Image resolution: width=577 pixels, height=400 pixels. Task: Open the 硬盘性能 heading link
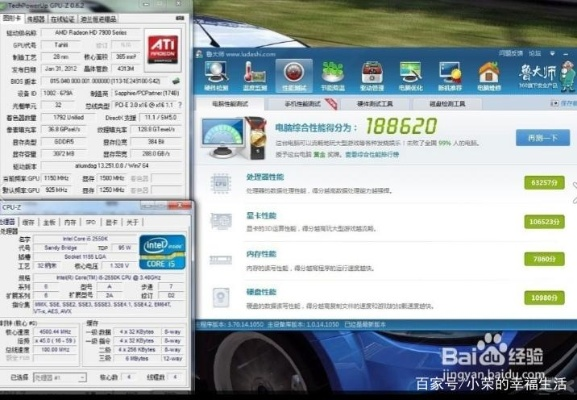[x=261, y=292]
